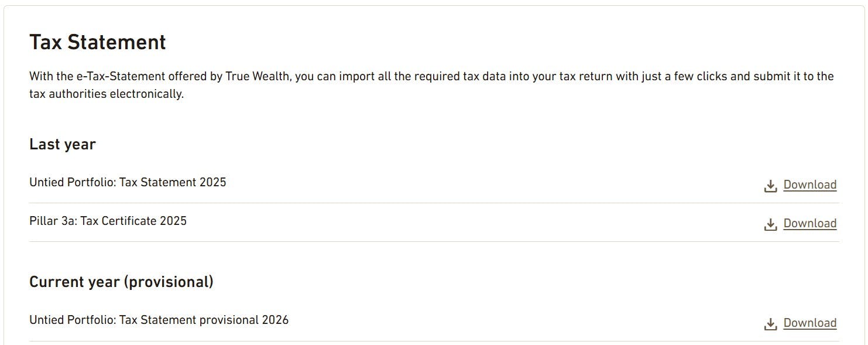Click the "Tax Statement" page heading
This screenshot has width=868, height=345.
pos(98,42)
